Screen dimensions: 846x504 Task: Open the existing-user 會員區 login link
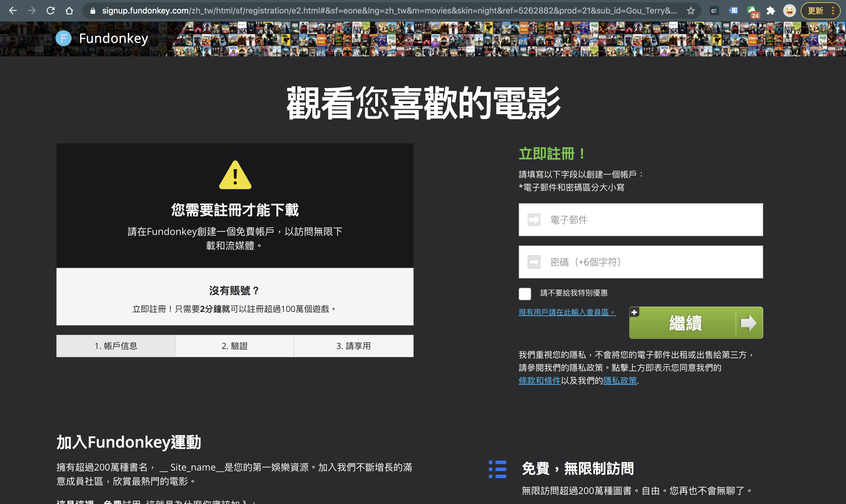[567, 312]
